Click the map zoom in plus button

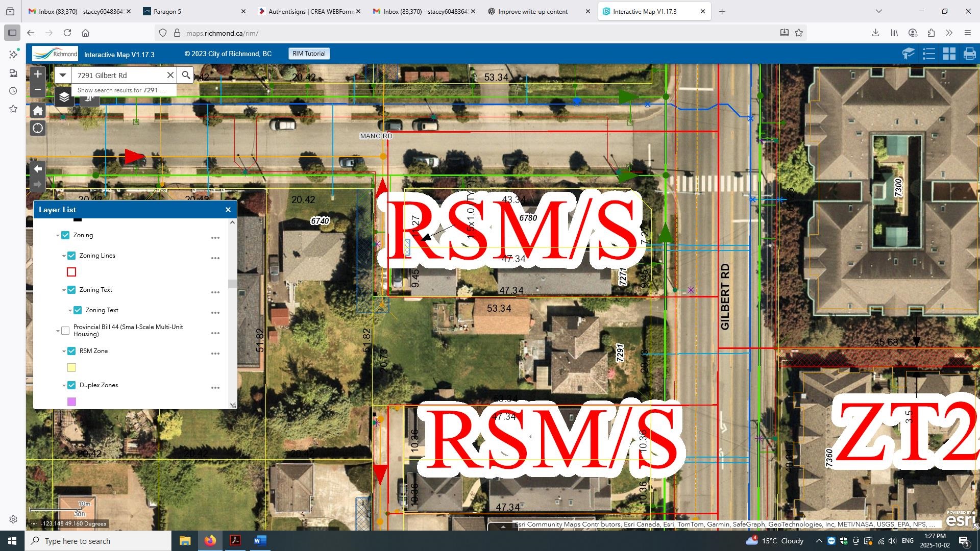click(x=38, y=74)
